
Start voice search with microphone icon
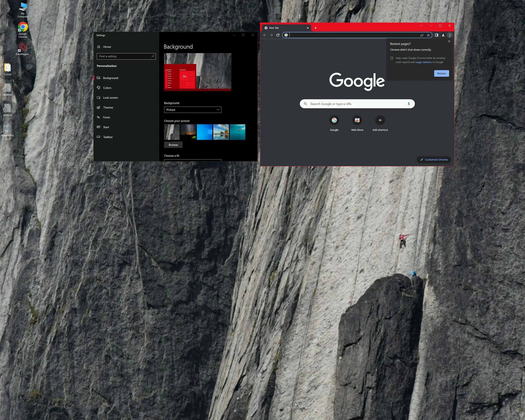409,104
